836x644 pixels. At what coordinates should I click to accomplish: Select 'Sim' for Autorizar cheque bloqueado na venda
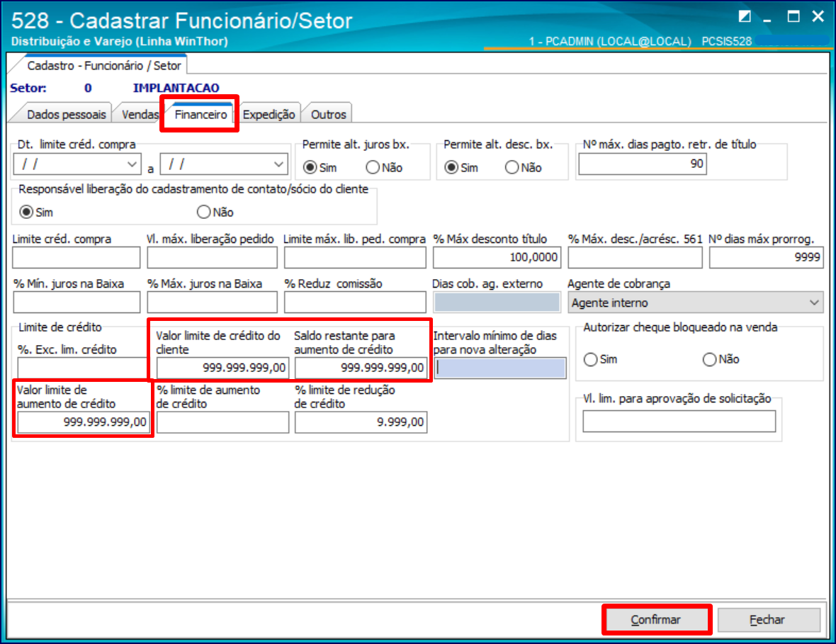click(590, 359)
